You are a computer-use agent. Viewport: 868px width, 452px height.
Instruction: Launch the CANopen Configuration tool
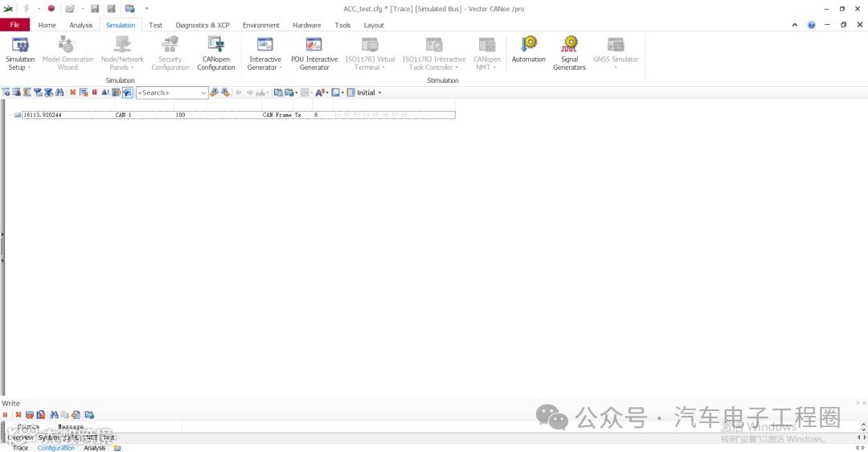pos(216,53)
